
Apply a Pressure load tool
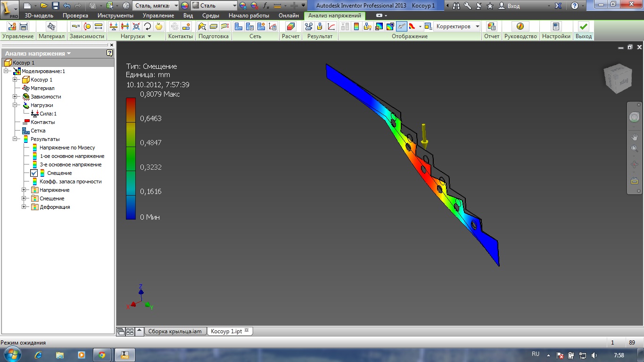(x=125, y=26)
